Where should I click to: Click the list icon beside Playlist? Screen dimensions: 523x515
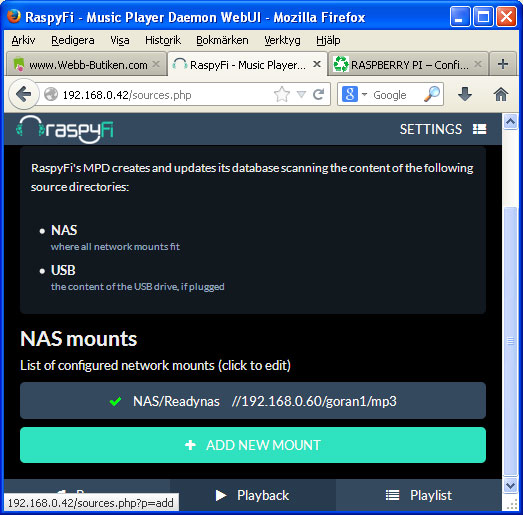pyautogui.click(x=393, y=495)
